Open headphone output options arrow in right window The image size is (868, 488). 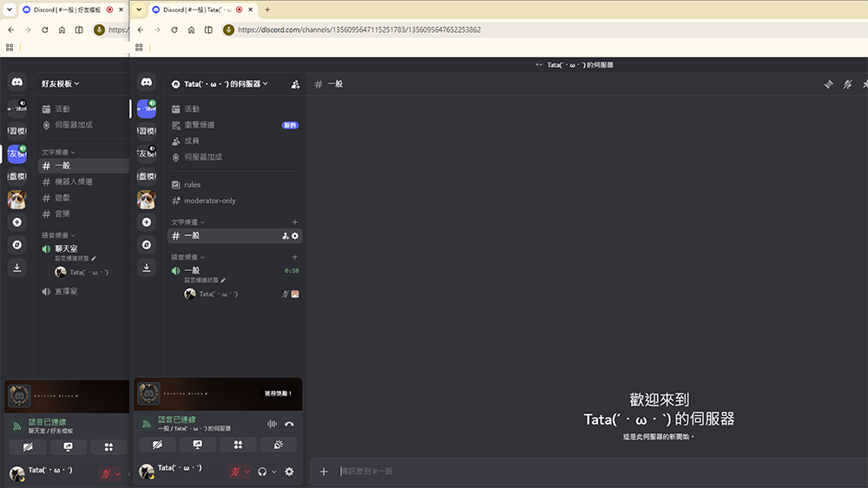tap(274, 472)
